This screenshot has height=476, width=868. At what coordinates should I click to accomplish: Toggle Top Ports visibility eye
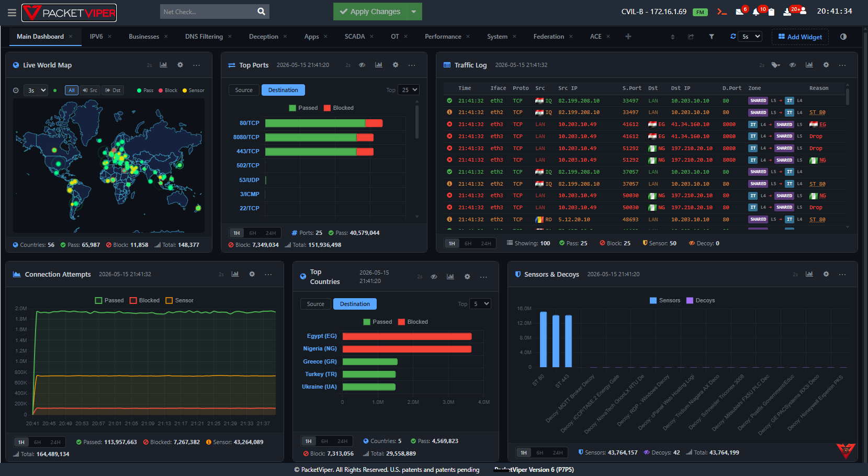362,65
